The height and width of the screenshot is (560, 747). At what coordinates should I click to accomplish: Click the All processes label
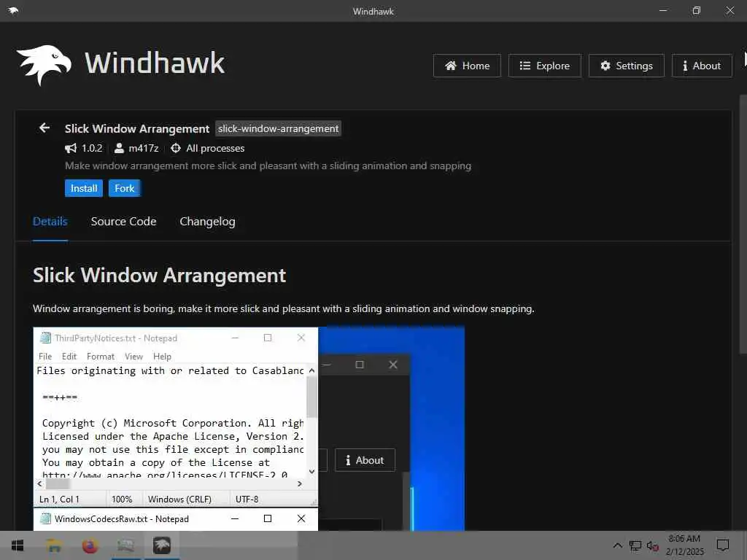[x=215, y=148]
